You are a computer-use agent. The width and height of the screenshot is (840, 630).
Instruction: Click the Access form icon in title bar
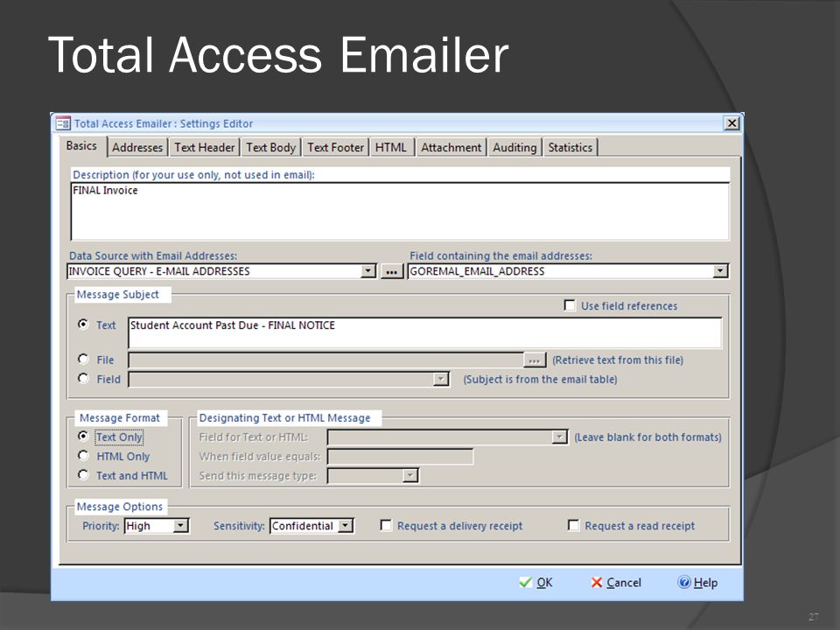[x=63, y=123]
